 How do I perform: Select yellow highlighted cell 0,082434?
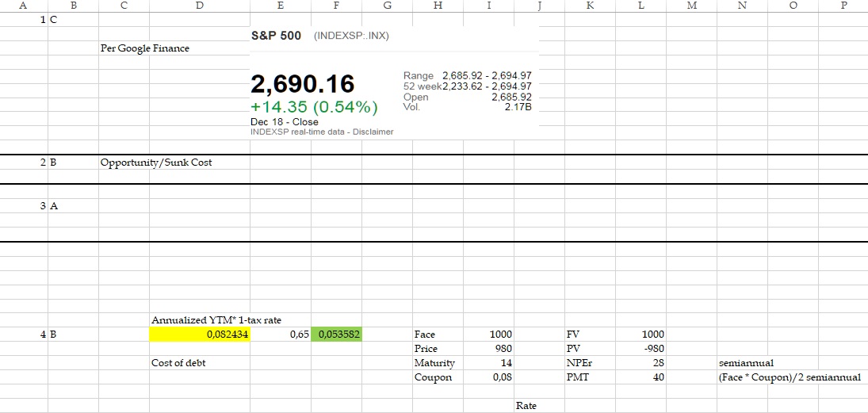[x=200, y=335]
